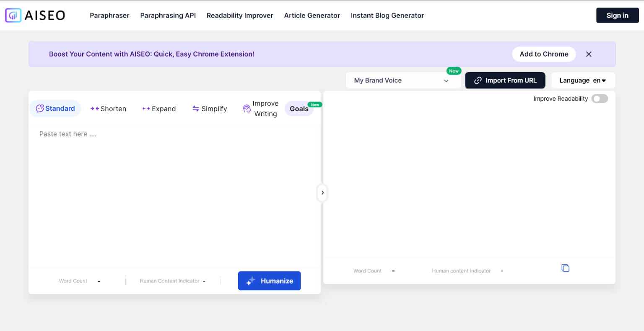644x331 pixels.
Task: Select the Standard paraphrasing mode icon
Action: (x=39, y=108)
